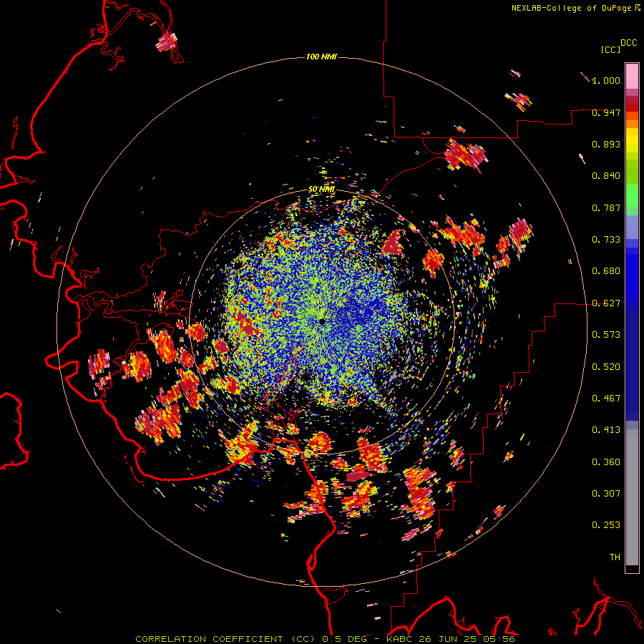Click the 0.947 color scale value
The height and width of the screenshot is (644, 644).
606,112
